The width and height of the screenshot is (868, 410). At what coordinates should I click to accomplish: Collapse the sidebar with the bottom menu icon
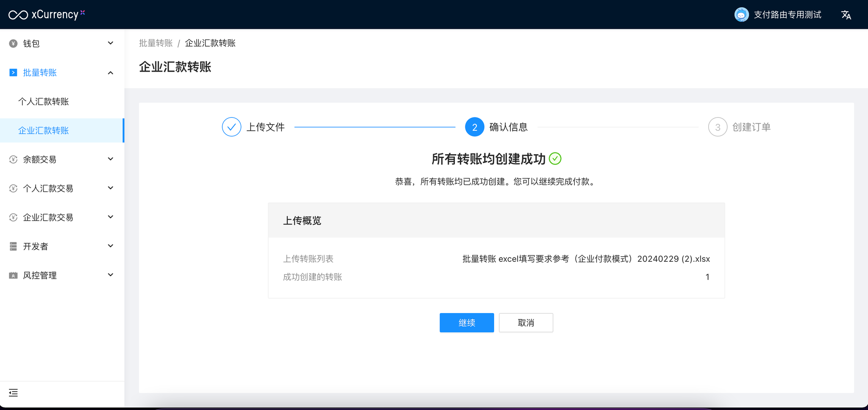click(13, 393)
